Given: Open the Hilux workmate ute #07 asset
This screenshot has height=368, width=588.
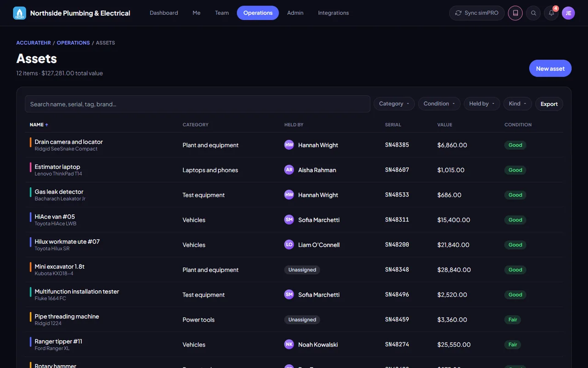Looking at the screenshot, I should point(67,241).
